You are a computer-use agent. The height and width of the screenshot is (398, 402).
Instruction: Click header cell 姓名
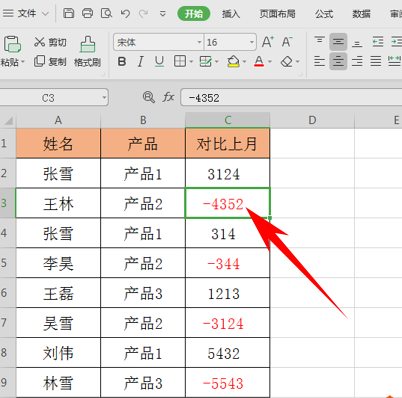tap(58, 143)
